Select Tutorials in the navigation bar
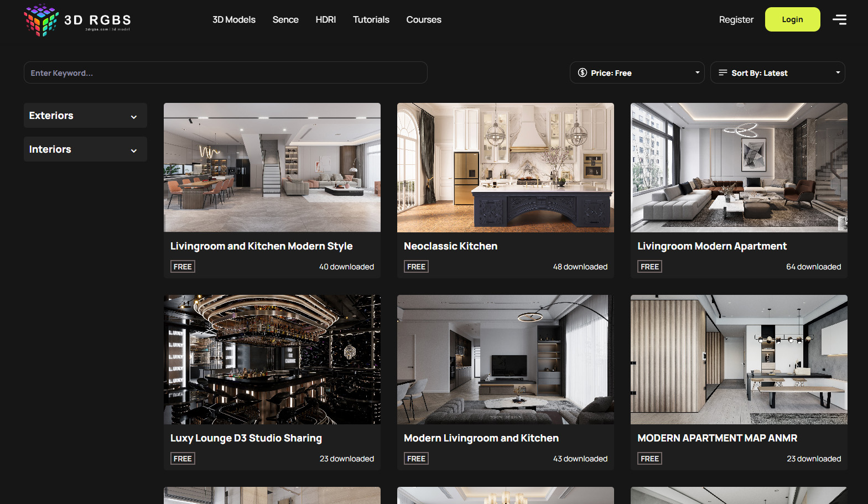This screenshot has height=504, width=868. click(x=371, y=20)
